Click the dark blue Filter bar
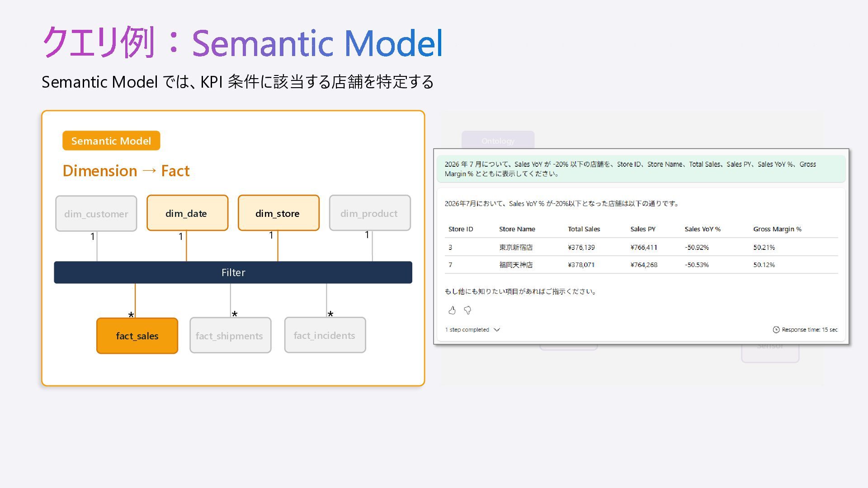The width and height of the screenshot is (868, 488). pos(233,272)
